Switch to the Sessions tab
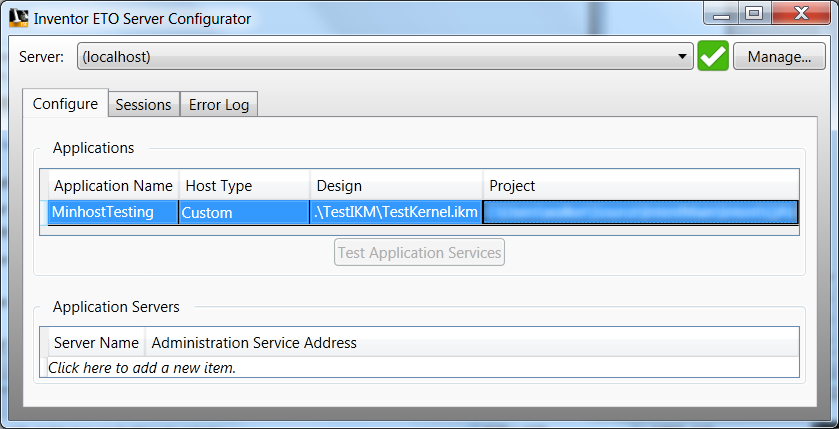 [x=144, y=105]
